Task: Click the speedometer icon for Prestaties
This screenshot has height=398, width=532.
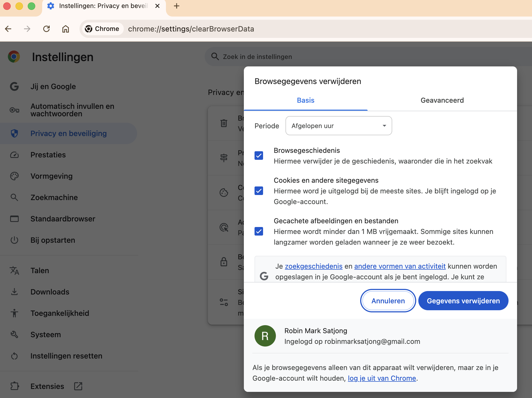Action: point(14,155)
